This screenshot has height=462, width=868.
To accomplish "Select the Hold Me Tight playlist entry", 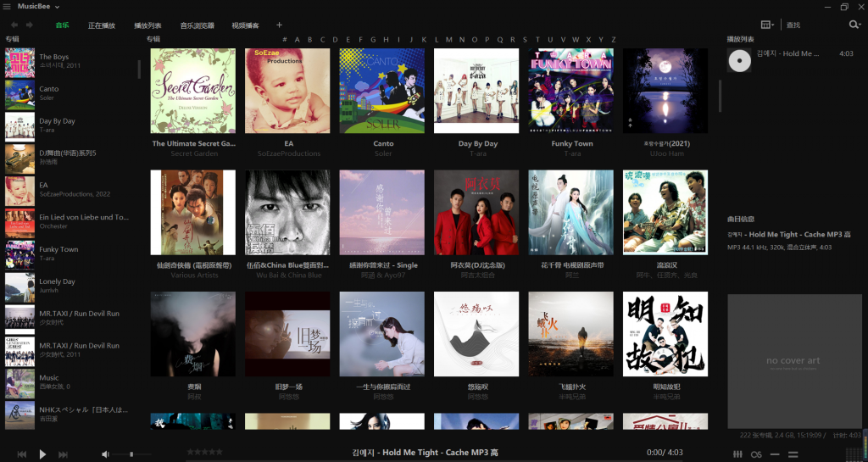I will (794, 59).
